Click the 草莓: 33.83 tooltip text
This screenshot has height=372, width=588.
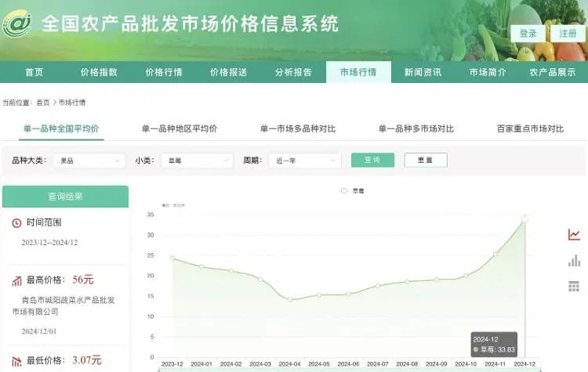pos(498,350)
